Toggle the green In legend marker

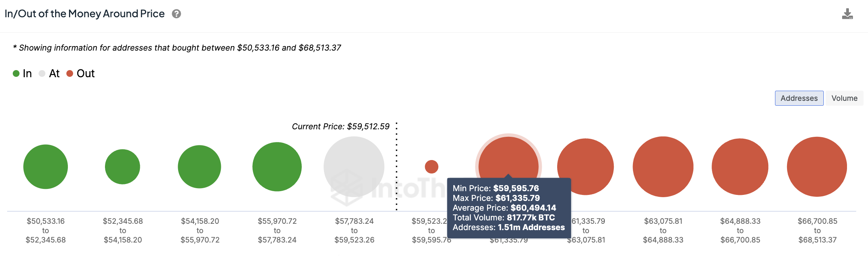coord(16,73)
